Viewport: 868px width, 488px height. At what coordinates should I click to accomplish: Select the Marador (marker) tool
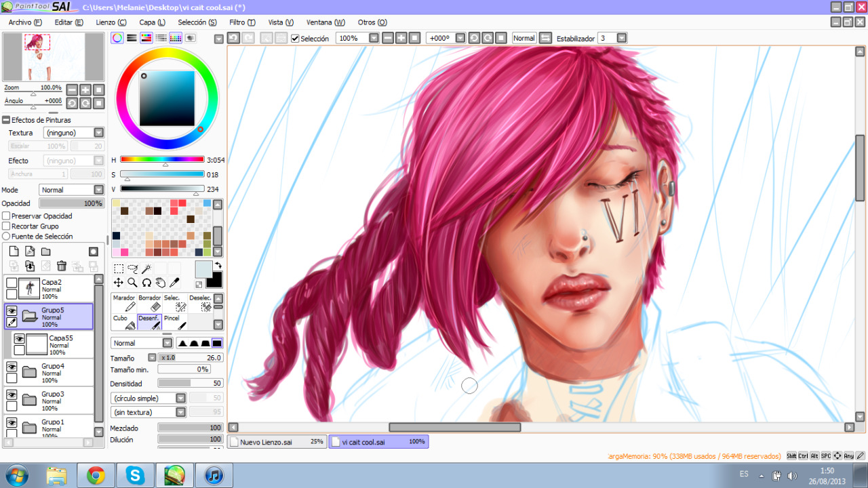click(124, 303)
